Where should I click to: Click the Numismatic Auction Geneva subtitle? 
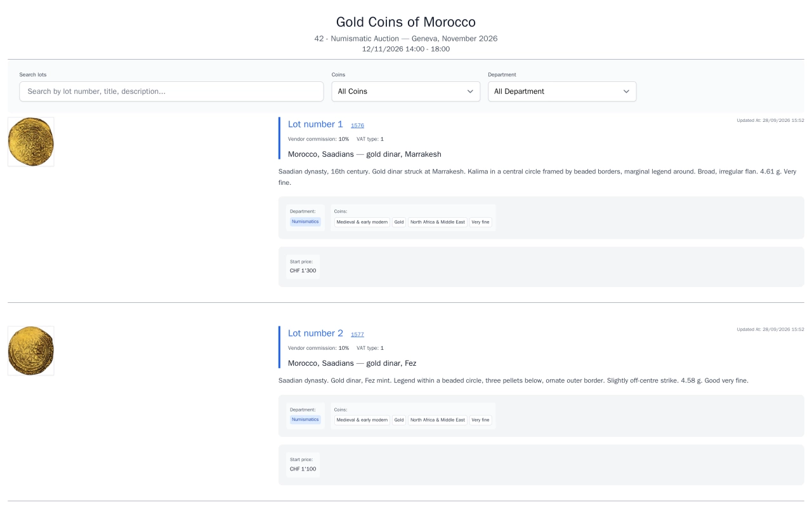406,39
